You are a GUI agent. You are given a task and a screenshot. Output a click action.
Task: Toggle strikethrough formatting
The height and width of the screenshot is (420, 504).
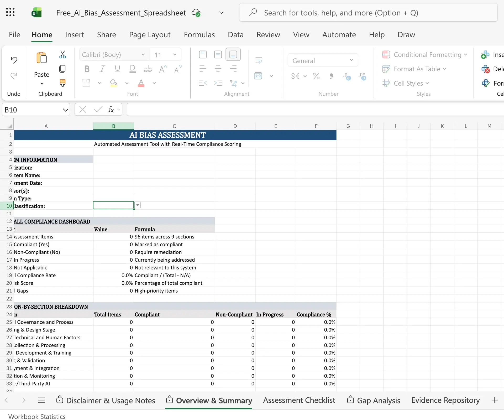tap(148, 69)
